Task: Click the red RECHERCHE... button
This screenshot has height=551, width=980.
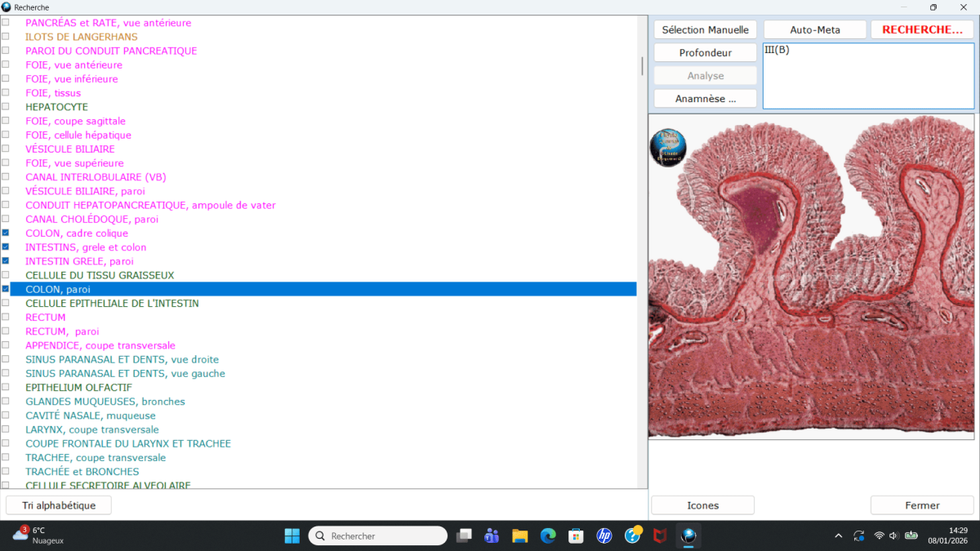Action: (x=922, y=29)
